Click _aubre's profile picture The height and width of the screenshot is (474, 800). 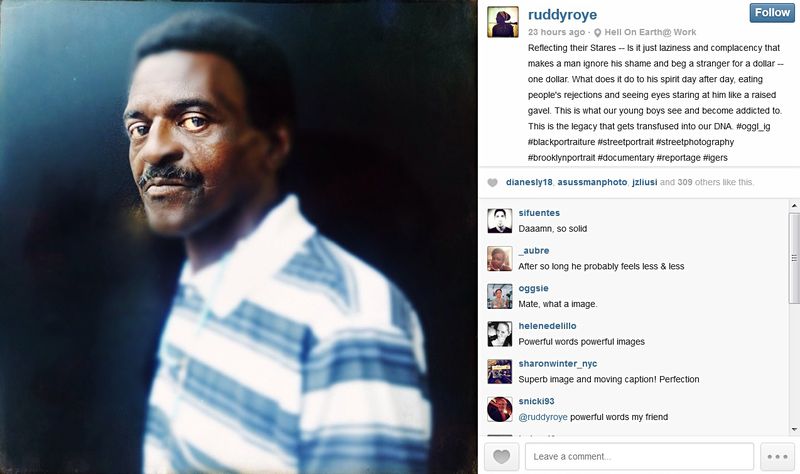pyautogui.click(x=499, y=259)
